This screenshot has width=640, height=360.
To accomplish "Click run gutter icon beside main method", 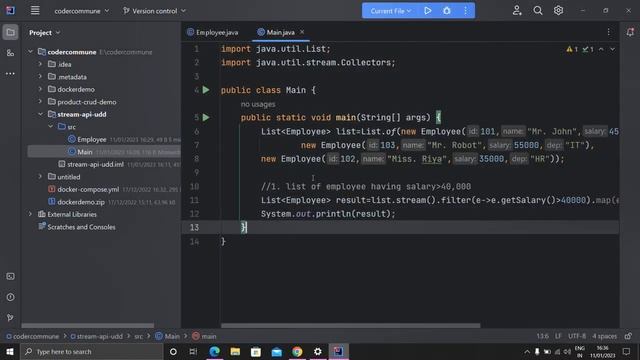I will pos(206,118).
